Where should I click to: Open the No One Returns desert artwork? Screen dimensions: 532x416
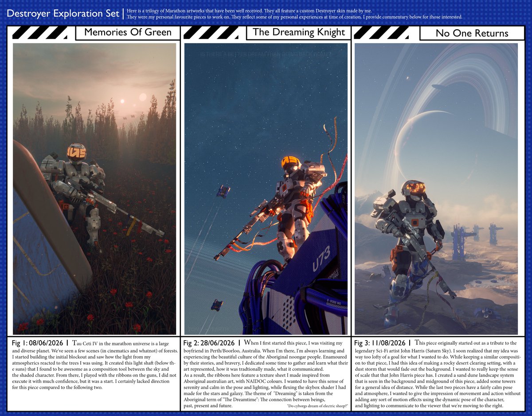(436, 188)
